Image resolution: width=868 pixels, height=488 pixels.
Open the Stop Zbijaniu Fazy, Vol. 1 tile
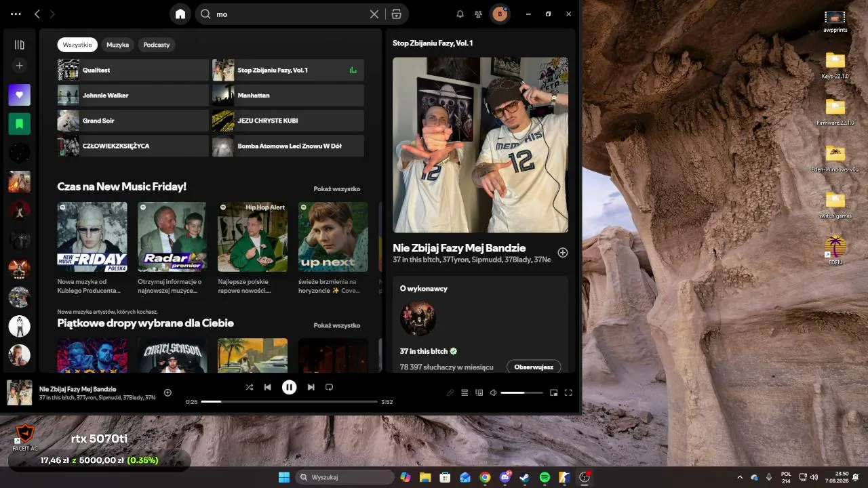[288, 70]
